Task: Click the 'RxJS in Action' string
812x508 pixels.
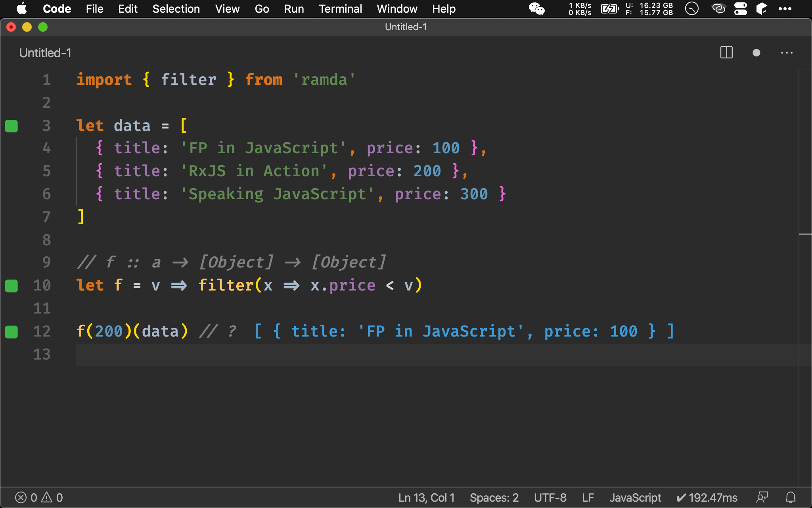Action: [254, 171]
